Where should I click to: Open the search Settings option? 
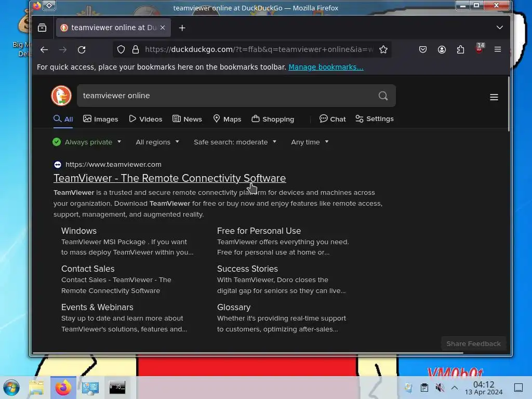pos(375,119)
